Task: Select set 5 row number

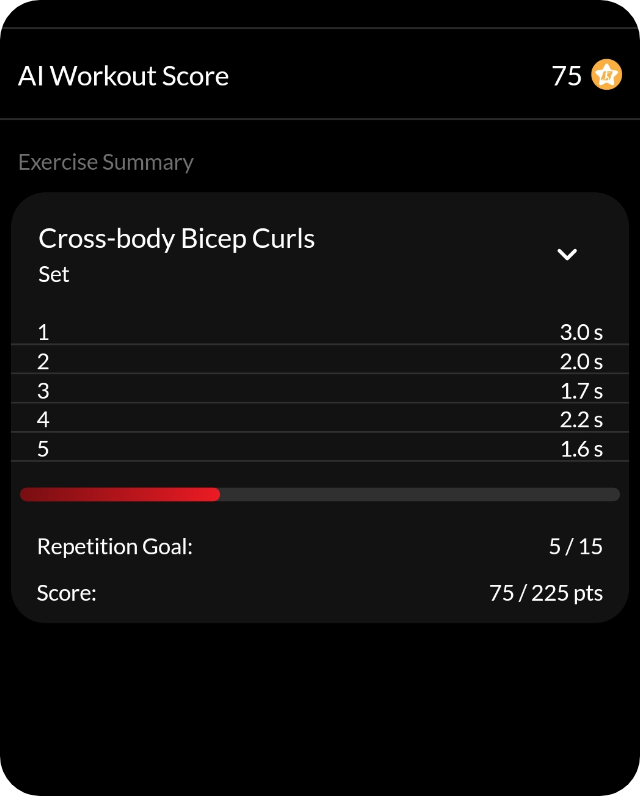Action: tap(43, 448)
